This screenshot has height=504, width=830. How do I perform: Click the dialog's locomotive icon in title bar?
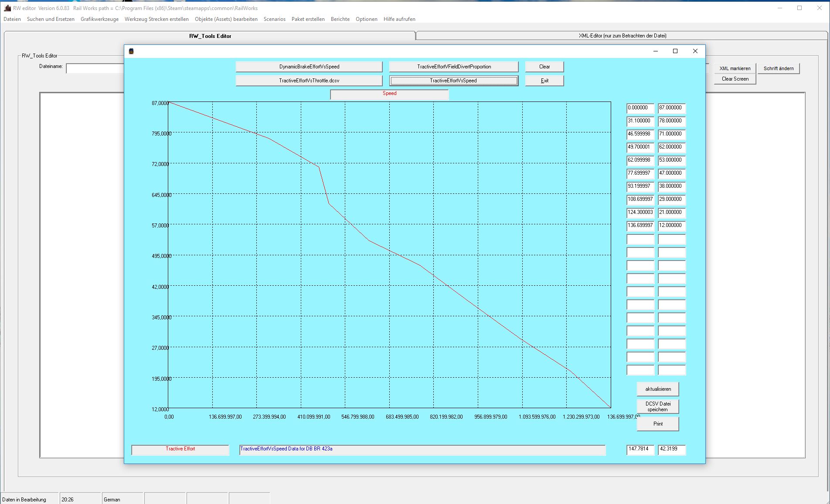pyautogui.click(x=131, y=51)
